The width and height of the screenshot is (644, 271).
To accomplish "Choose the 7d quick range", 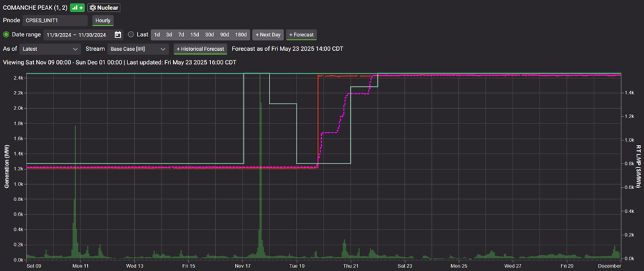I will coord(181,35).
